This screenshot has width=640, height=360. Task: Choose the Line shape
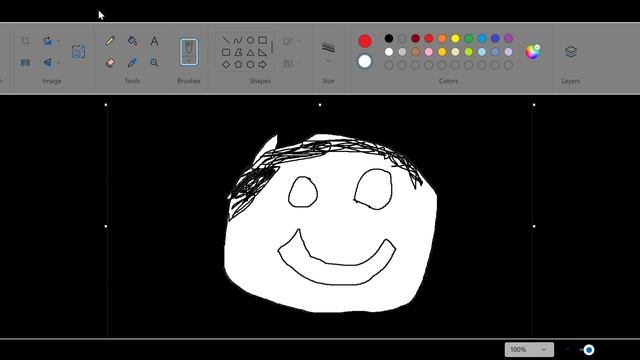[226, 40]
